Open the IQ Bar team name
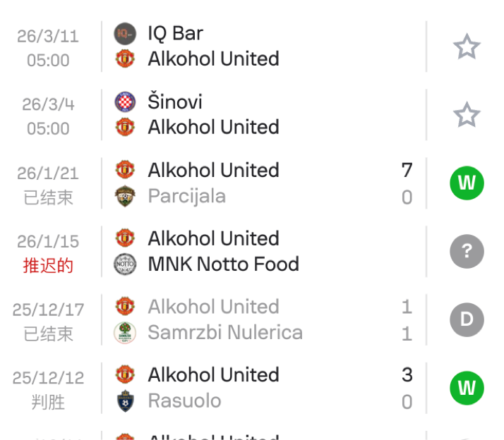Image resolution: width=504 pixels, height=440 pixels. pyautogui.click(x=175, y=33)
